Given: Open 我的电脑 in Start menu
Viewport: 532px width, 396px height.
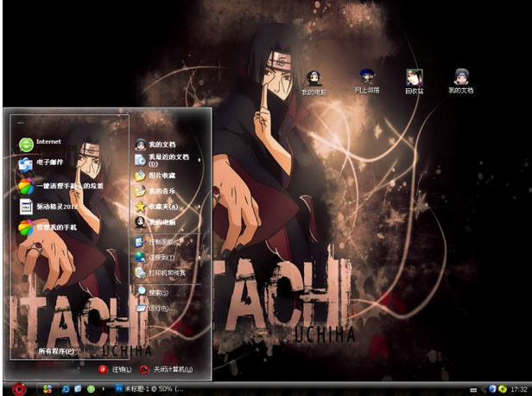Looking at the screenshot, I should pos(155,222).
